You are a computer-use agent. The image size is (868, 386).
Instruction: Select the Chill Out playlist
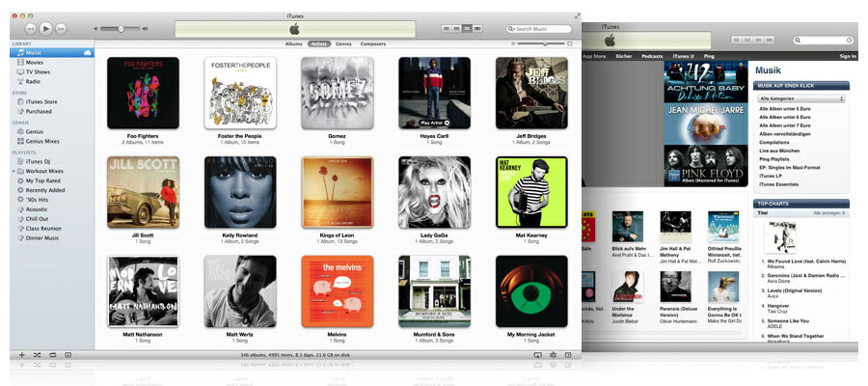click(52, 219)
